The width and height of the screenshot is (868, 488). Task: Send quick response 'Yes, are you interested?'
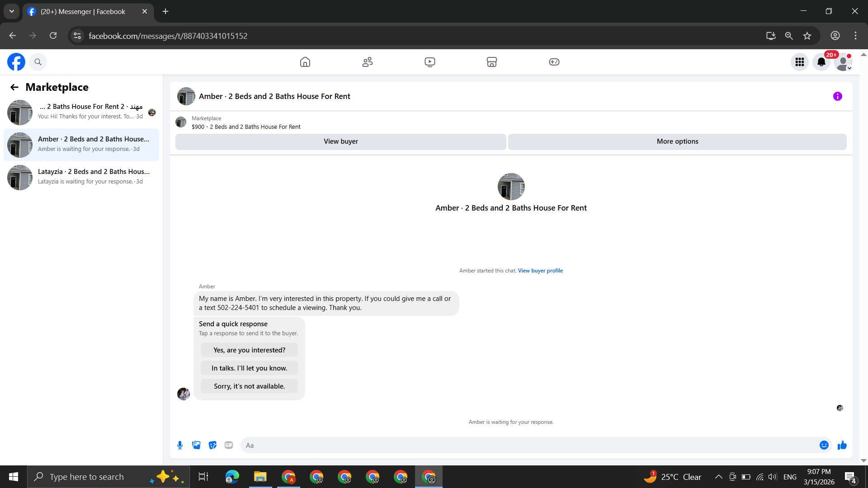pyautogui.click(x=249, y=350)
